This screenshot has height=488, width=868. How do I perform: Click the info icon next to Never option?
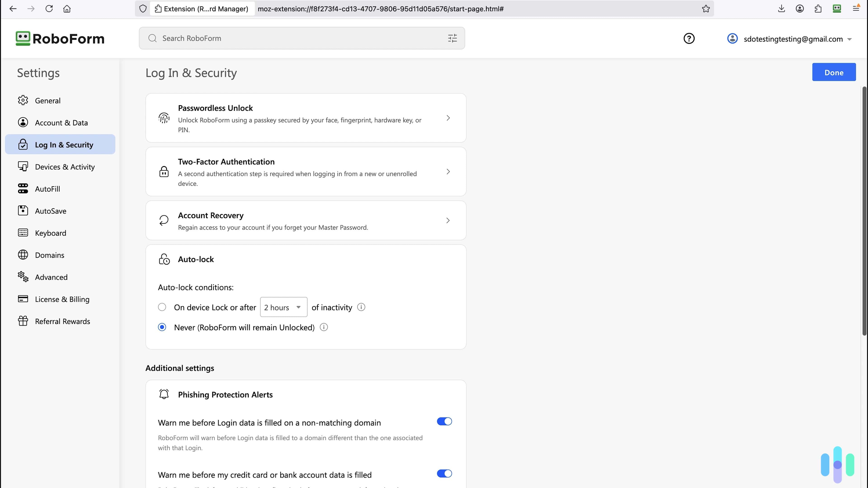click(323, 327)
